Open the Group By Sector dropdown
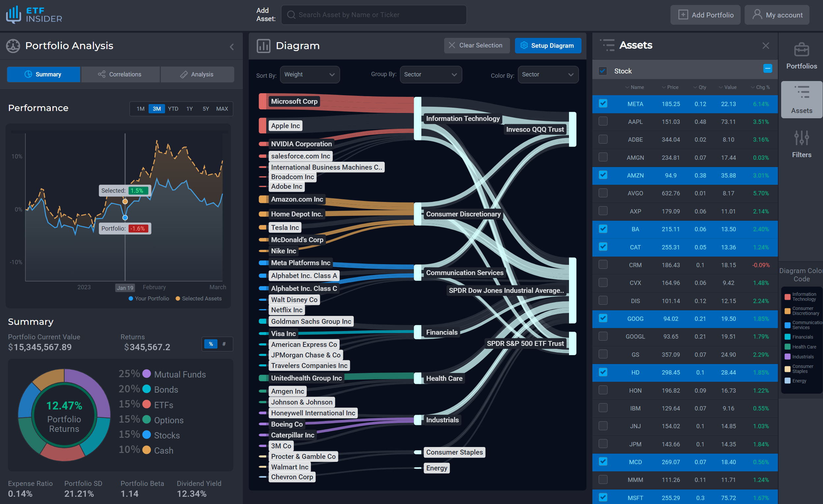This screenshot has width=823, height=504. (x=430, y=74)
